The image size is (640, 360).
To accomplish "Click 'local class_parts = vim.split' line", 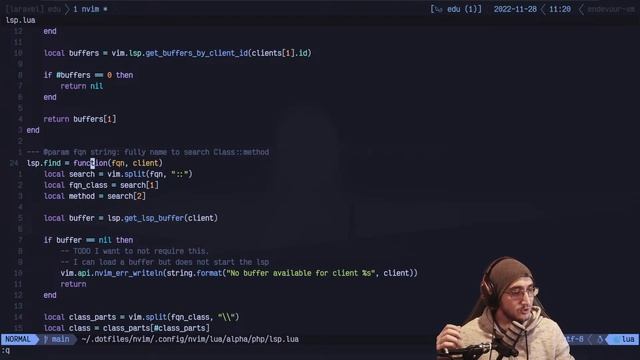I will click(141, 317).
